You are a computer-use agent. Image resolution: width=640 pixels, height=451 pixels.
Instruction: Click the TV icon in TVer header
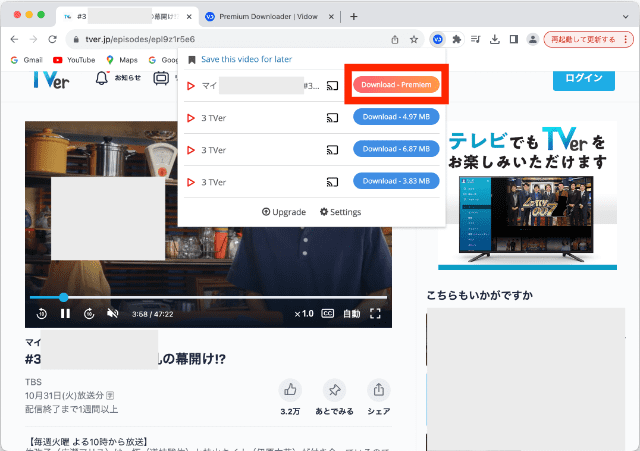pos(161,78)
